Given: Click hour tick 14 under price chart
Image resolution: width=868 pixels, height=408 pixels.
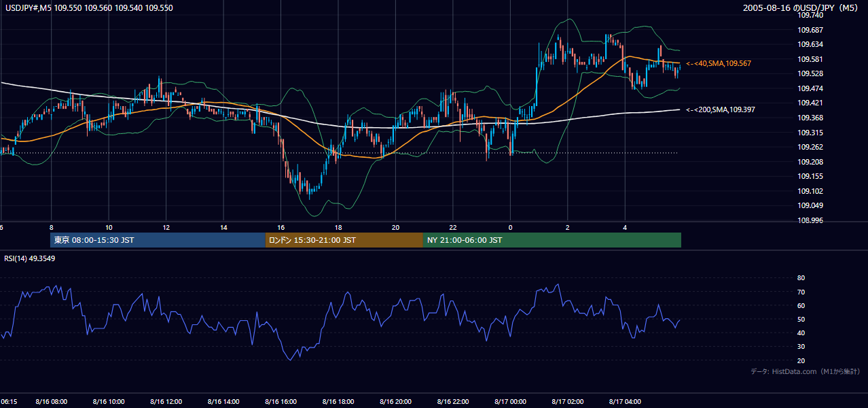Looking at the screenshot, I should (223, 228).
